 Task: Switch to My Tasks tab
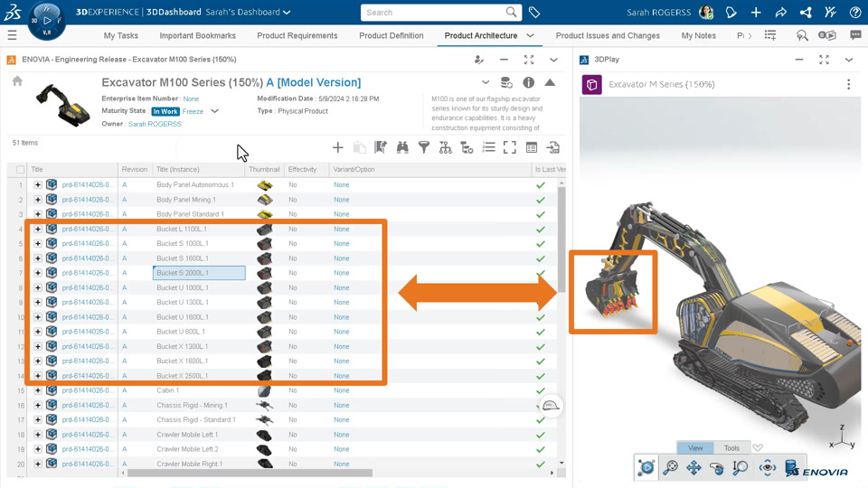[120, 35]
